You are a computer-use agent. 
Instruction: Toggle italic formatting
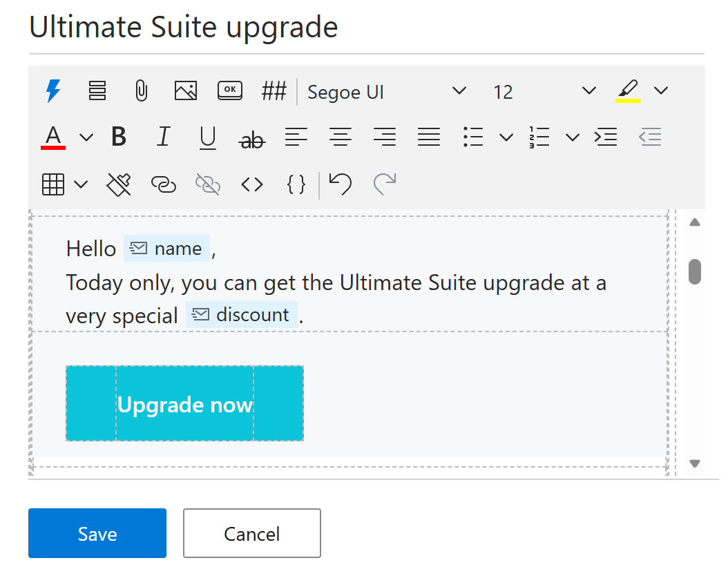click(x=163, y=137)
